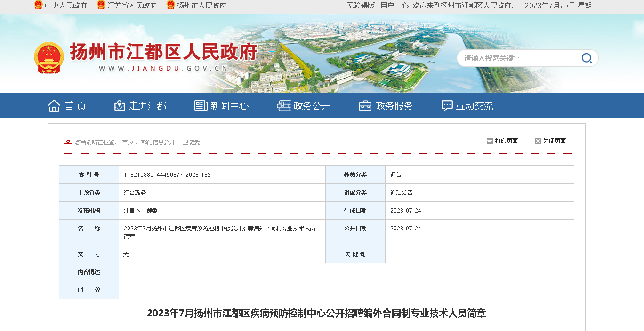Open the 中央人民政府 link
Screen dimensions: 644x331
tap(65, 6)
